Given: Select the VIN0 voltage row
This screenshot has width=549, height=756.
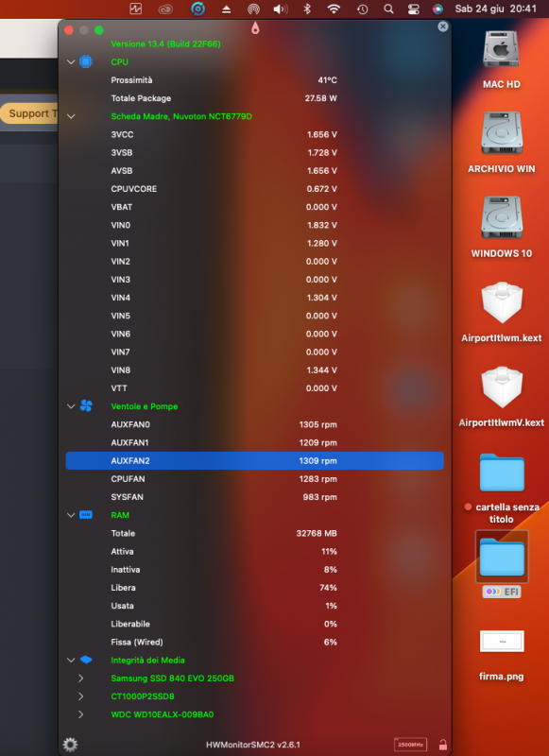Looking at the screenshot, I should pyautogui.click(x=254, y=225).
